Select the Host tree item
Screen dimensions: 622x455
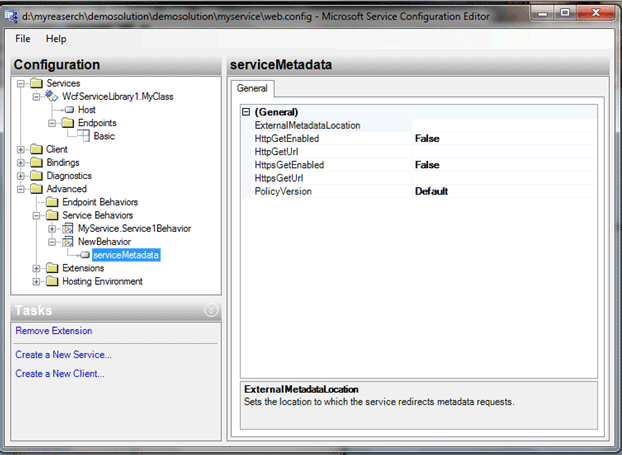86,110
